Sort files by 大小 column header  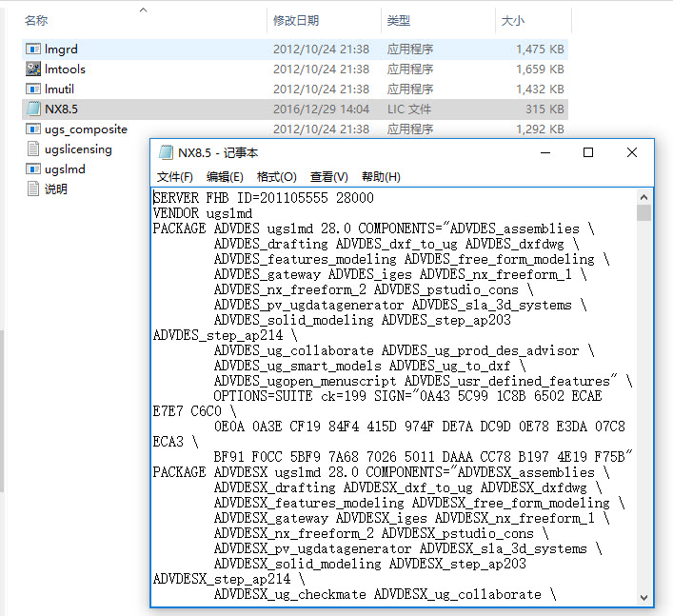pos(512,20)
